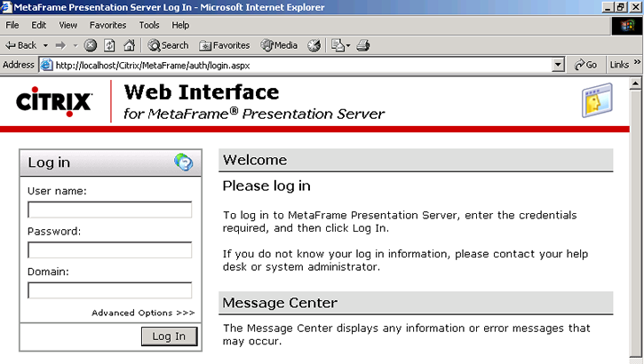Close the Internet Explorer window
Image resolution: width=644 pixels, height=364 pixels.
tap(635, 7)
